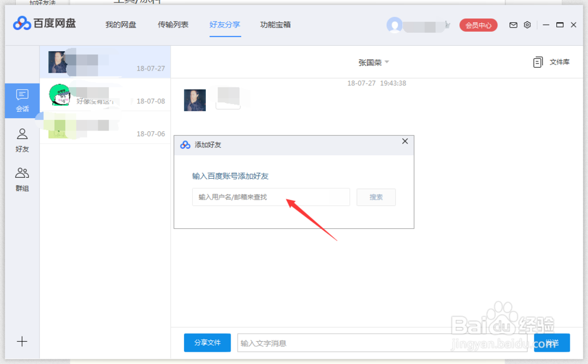
Task: Close the 添加好友 dialog
Action: point(405,141)
